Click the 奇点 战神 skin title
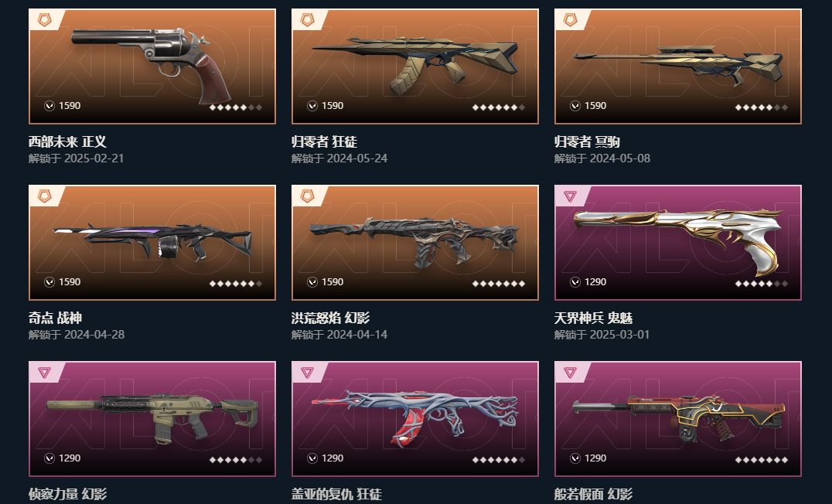This screenshot has width=832, height=504. coord(55,318)
